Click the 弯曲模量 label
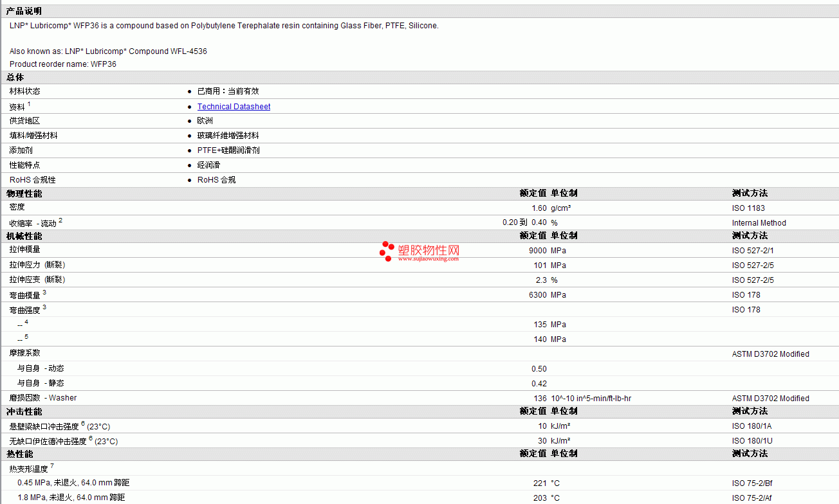The image size is (839, 504). click(x=24, y=295)
